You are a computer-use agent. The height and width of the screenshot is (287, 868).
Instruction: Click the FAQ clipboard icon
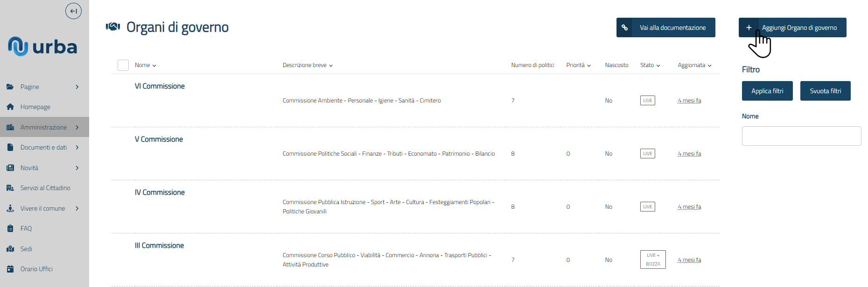click(x=10, y=228)
